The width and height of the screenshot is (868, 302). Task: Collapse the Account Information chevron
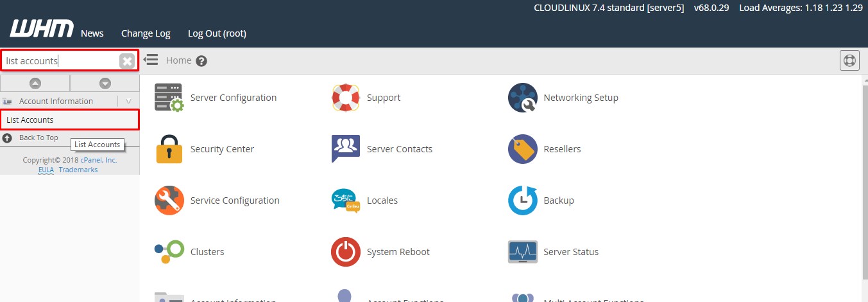(128, 101)
